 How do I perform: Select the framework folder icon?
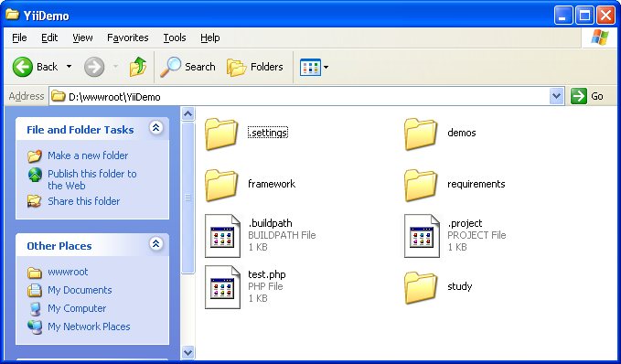click(221, 185)
